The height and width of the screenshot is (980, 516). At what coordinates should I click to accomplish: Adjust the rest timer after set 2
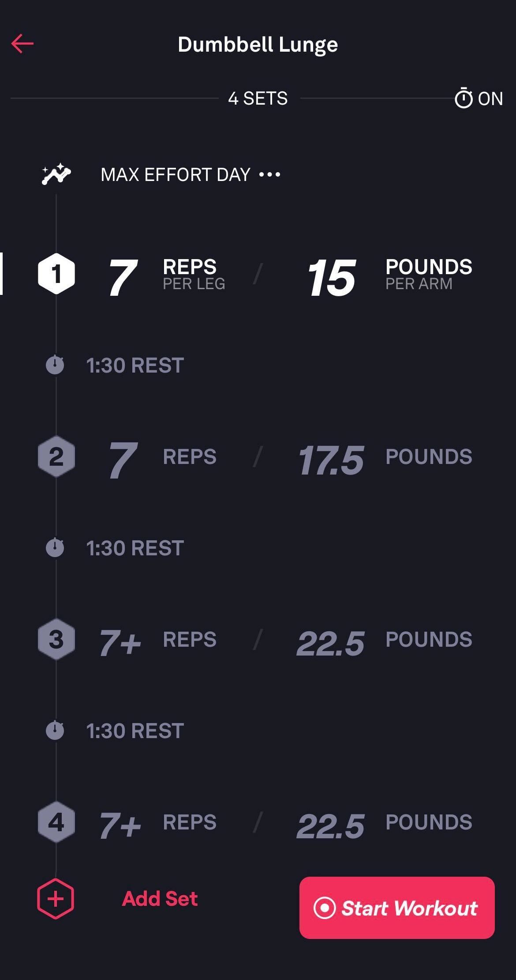[x=135, y=548]
